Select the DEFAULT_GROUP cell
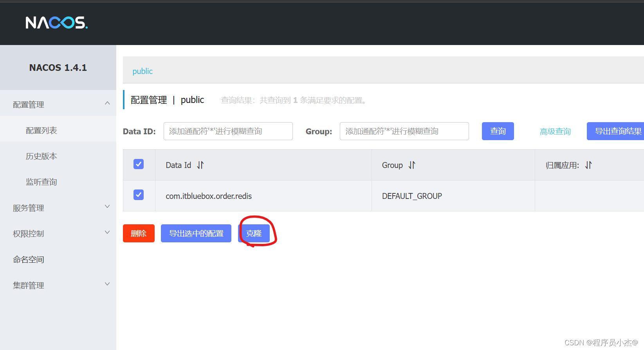 tap(453, 196)
